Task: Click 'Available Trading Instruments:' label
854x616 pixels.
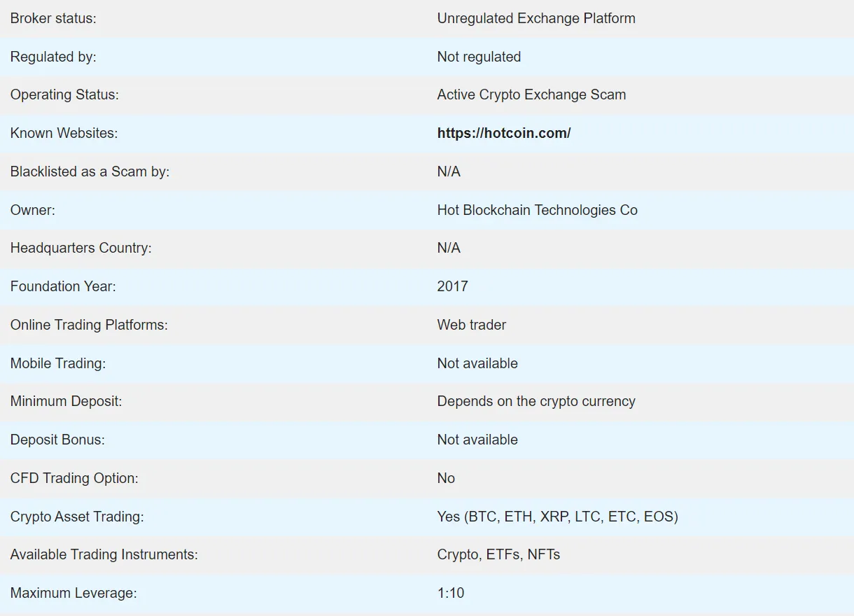Action: [x=104, y=554]
